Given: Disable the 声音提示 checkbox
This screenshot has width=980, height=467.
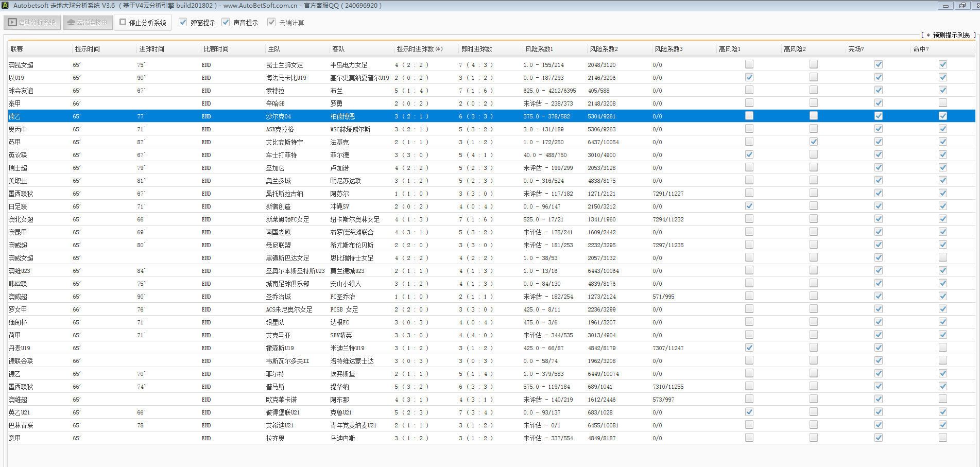Looking at the screenshot, I should [x=226, y=22].
